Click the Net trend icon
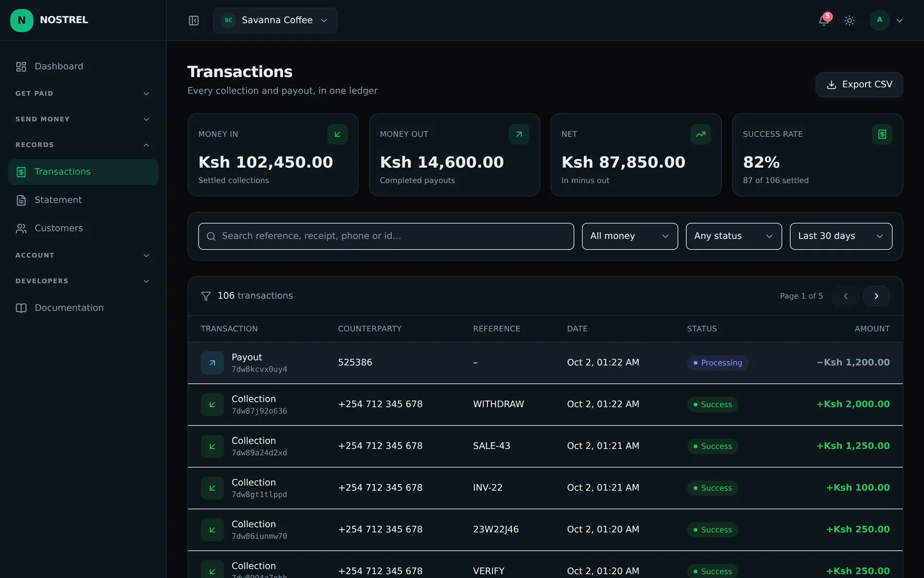Viewport: 924px width, 578px height. pos(701,134)
